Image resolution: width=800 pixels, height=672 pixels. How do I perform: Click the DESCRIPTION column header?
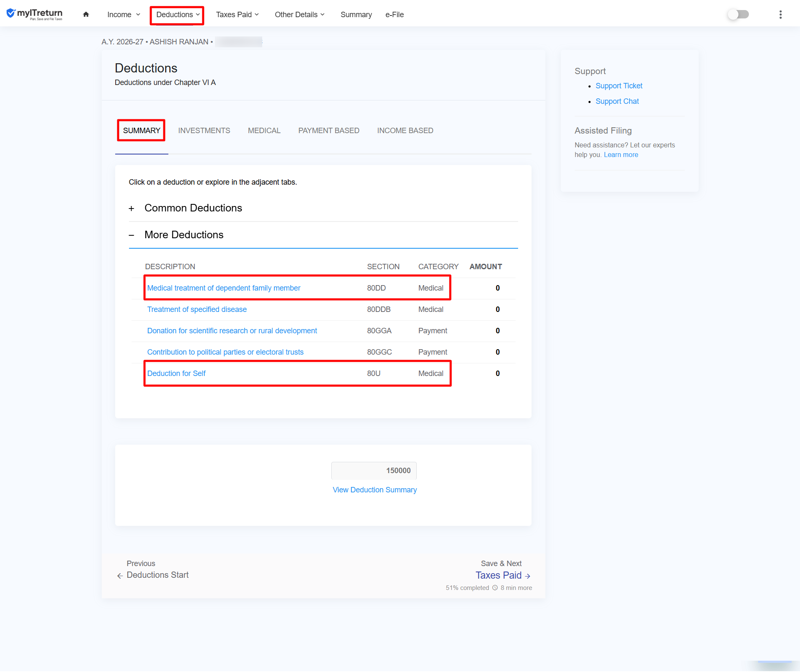pyautogui.click(x=170, y=267)
